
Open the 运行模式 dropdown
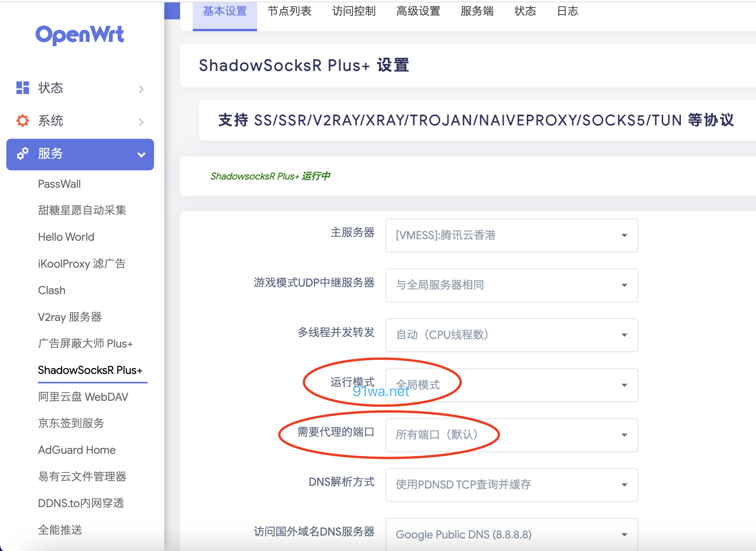(512, 385)
